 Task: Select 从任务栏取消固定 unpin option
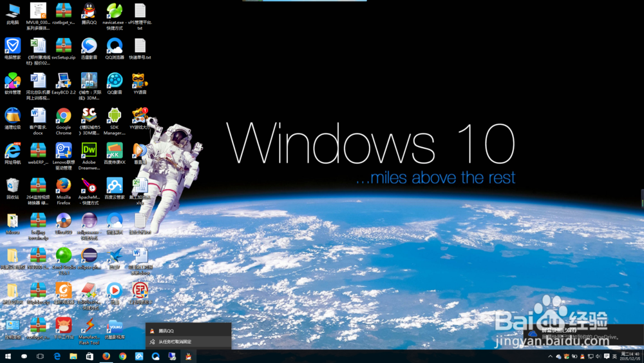188,342
